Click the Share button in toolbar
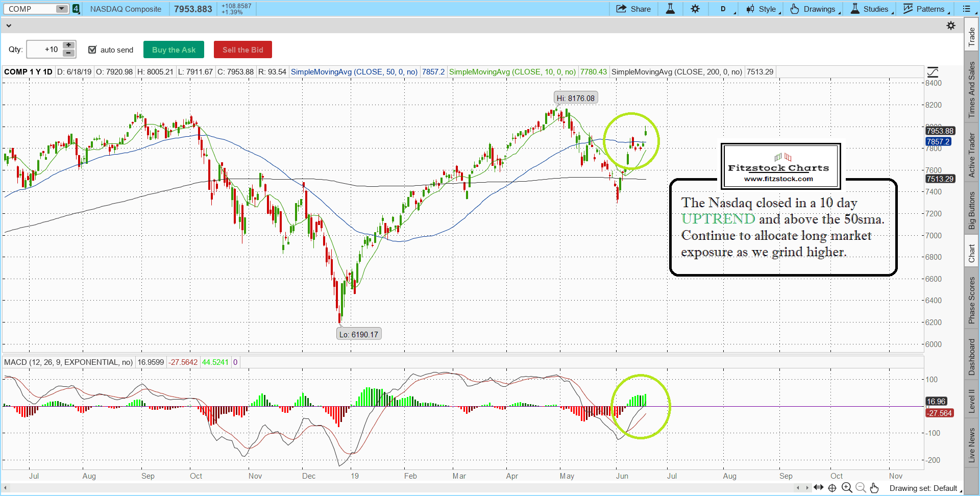 coord(633,9)
